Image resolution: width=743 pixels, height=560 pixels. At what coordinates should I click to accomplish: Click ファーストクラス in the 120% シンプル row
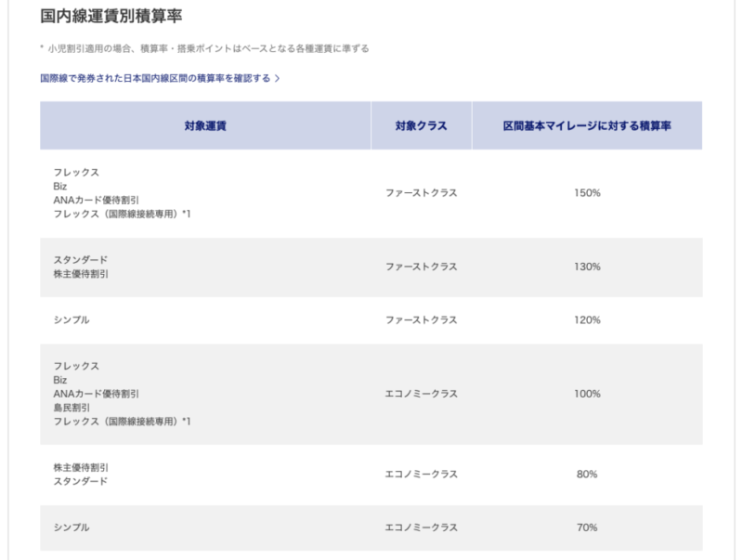point(421,320)
